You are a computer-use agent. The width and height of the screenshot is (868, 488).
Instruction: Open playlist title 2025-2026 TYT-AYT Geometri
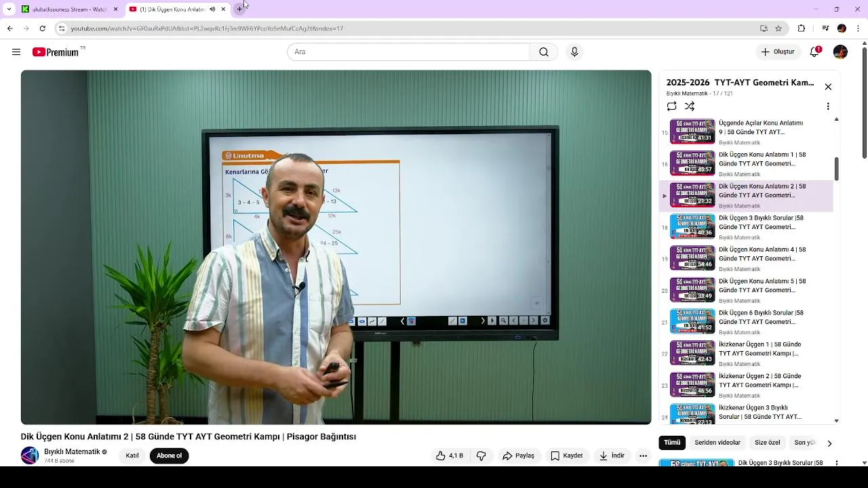pyautogui.click(x=740, y=83)
